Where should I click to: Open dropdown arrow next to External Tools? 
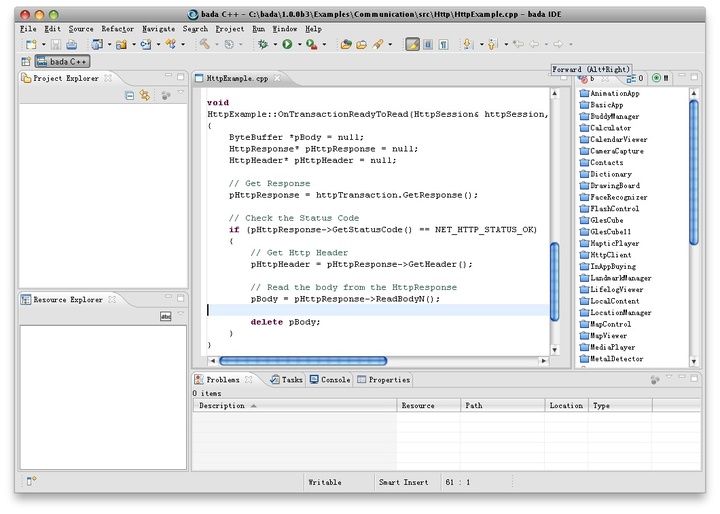[x=324, y=45]
